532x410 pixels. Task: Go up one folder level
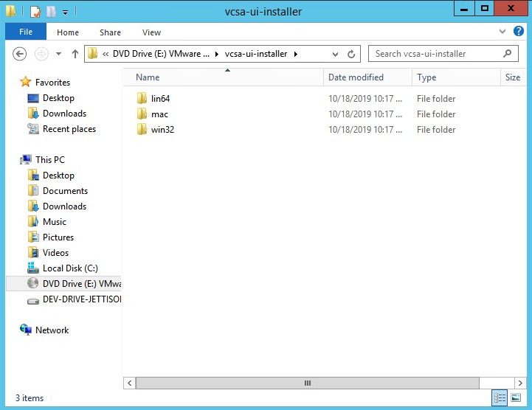pos(75,54)
